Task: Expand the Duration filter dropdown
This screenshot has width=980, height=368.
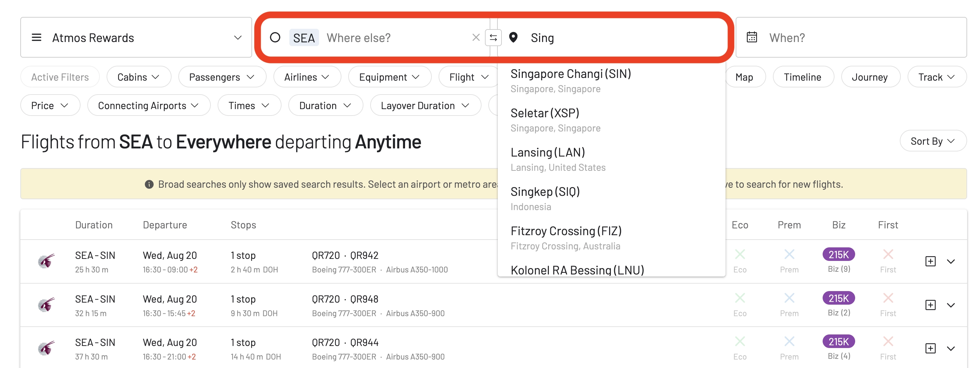Action: tap(326, 105)
